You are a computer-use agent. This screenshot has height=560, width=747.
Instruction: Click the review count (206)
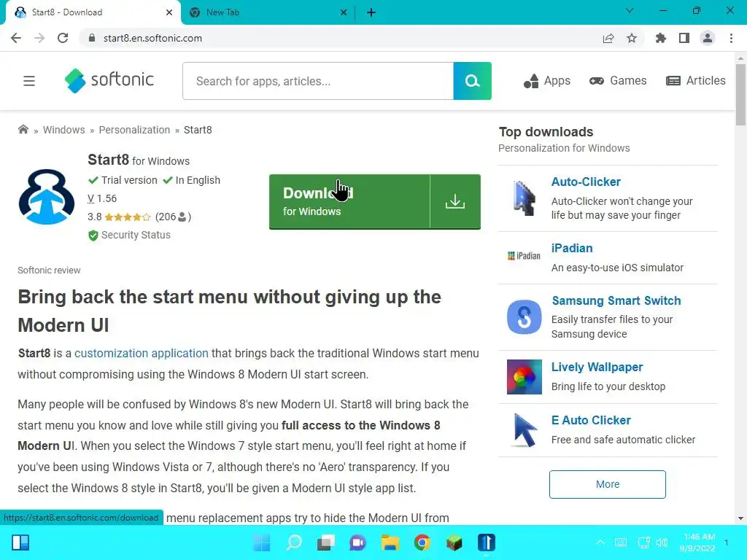tap(173, 217)
